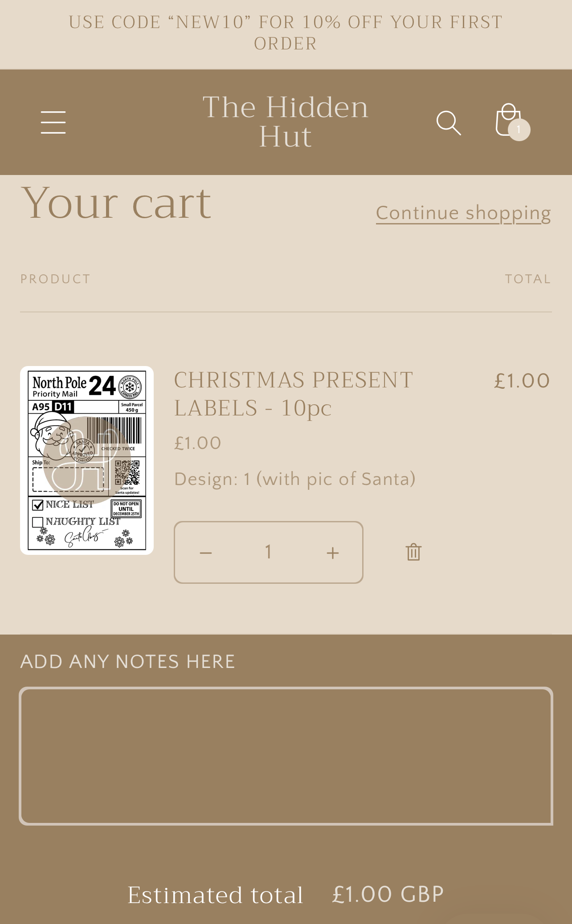Increase quantity with the plus button
The height and width of the screenshot is (924, 572).
[x=333, y=552]
